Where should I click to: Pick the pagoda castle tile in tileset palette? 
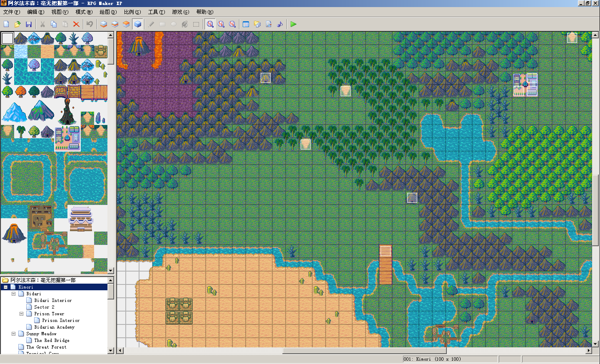[x=81, y=219]
